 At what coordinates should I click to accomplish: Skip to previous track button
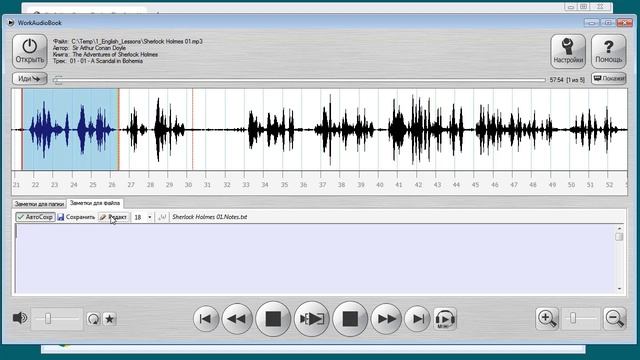(x=206, y=318)
